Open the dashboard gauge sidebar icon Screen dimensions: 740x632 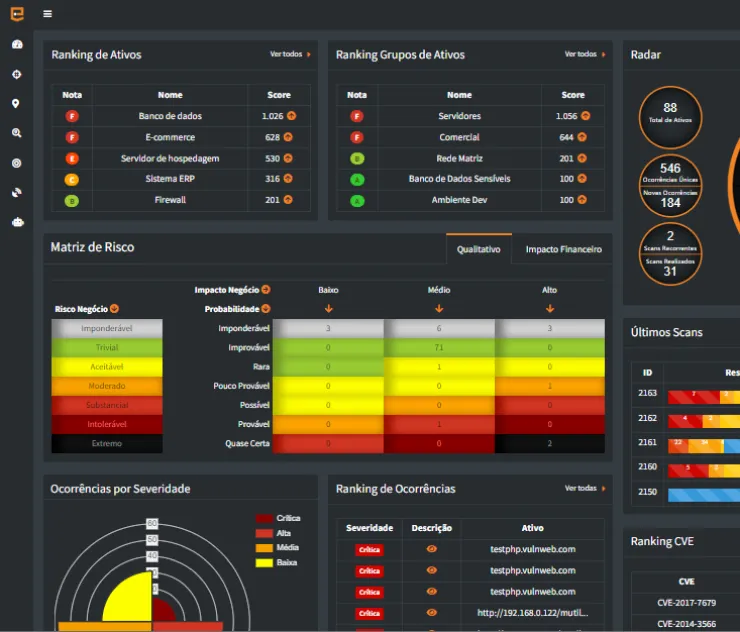[17, 44]
